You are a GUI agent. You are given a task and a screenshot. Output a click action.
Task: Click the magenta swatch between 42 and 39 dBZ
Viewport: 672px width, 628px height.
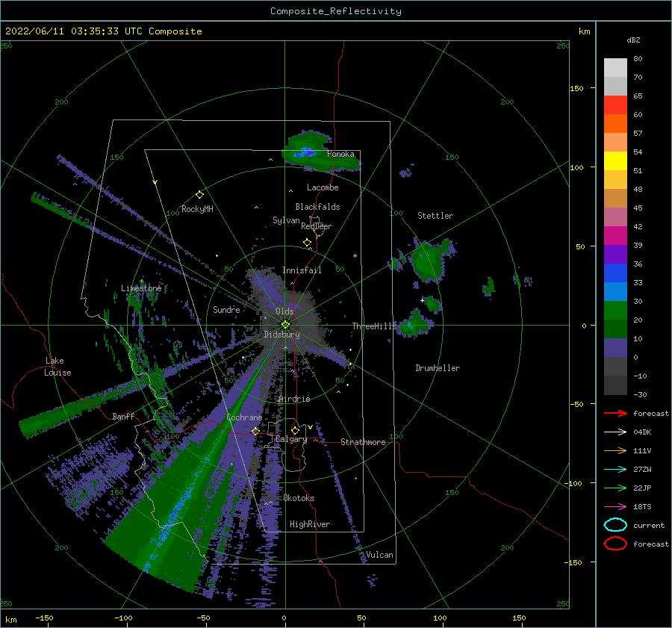click(x=615, y=236)
